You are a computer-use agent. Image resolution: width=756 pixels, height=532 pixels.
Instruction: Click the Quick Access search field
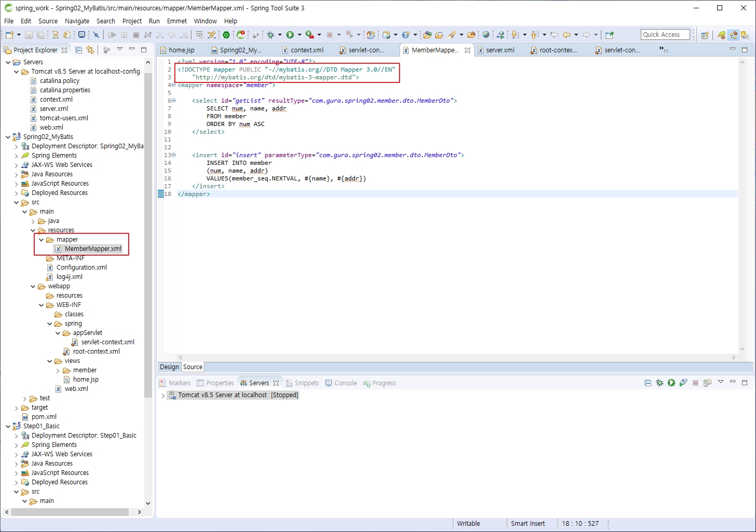(x=665, y=35)
